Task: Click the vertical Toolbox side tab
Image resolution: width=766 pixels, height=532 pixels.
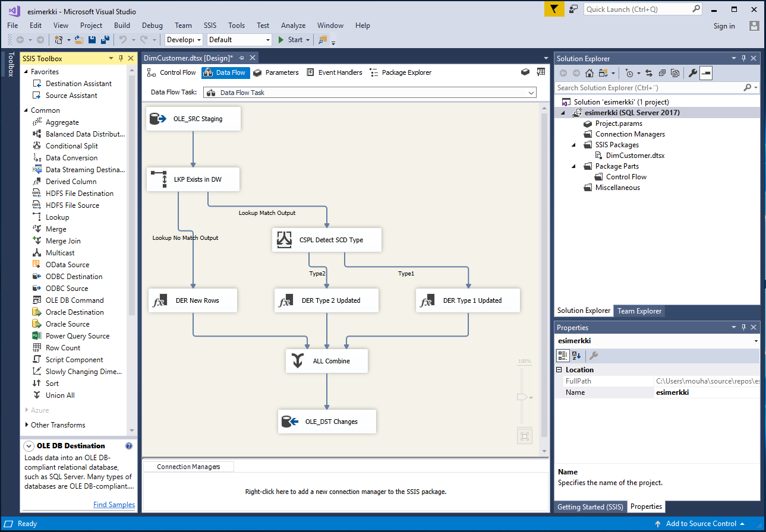Action: 10,65
